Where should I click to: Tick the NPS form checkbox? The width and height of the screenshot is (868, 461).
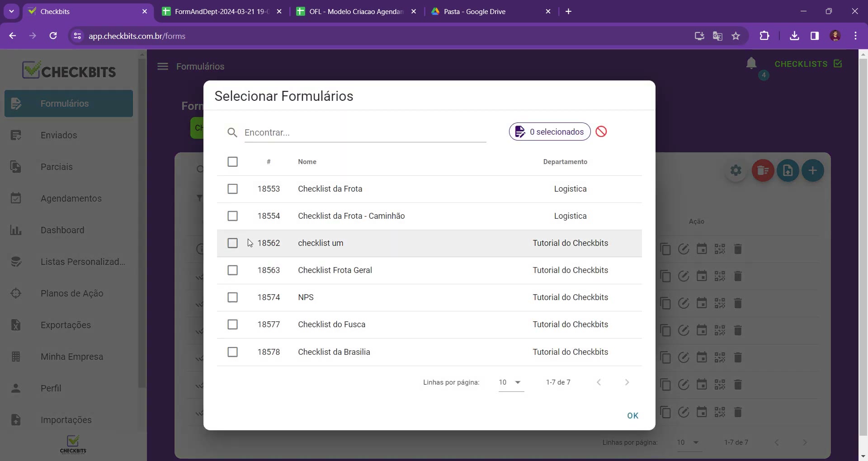[x=232, y=297]
